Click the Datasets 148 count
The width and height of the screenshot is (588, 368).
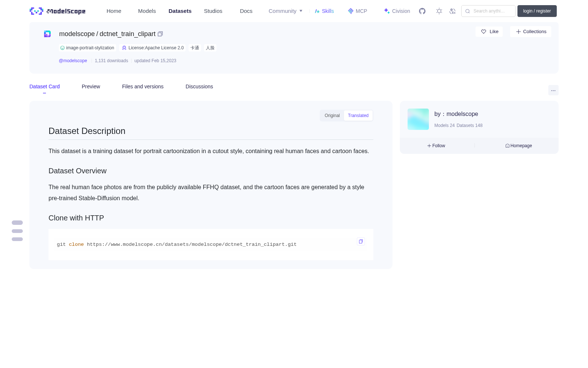(469, 125)
